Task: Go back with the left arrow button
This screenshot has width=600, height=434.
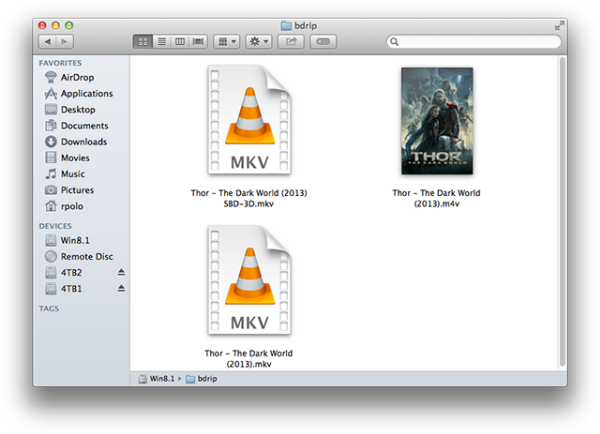Action: click(x=47, y=41)
